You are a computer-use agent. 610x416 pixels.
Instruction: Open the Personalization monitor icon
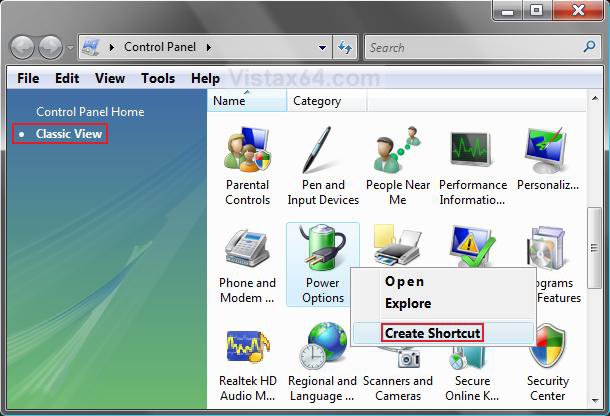coord(546,149)
